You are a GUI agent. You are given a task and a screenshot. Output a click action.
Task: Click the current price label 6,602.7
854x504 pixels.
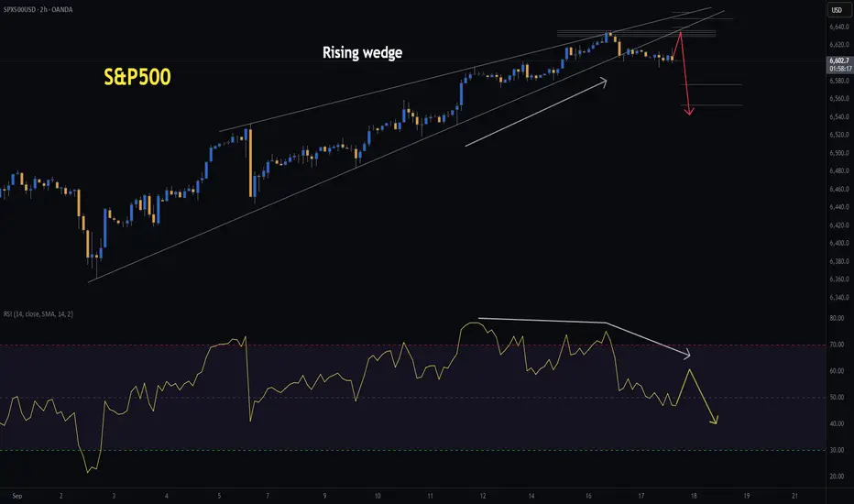839,60
